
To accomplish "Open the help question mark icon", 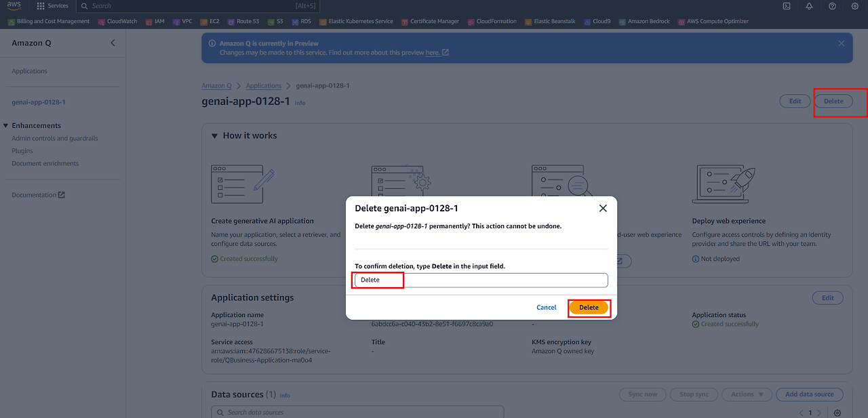I will tap(832, 6).
